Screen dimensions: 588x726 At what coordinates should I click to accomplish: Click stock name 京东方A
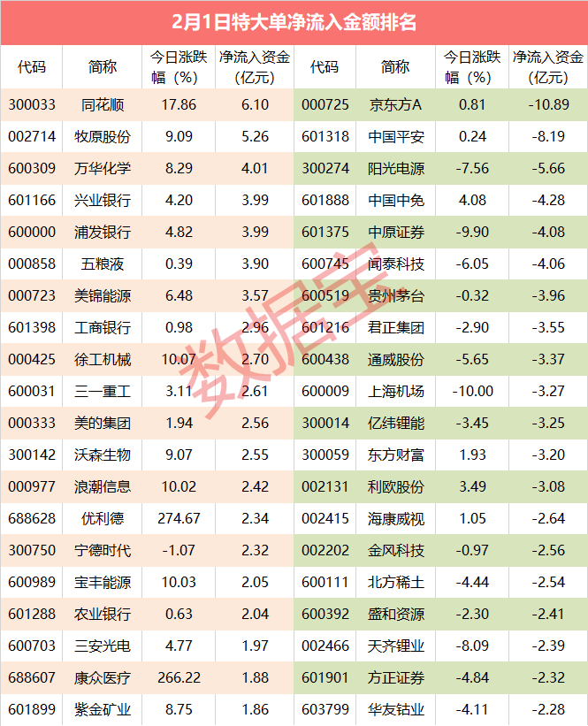coord(396,105)
